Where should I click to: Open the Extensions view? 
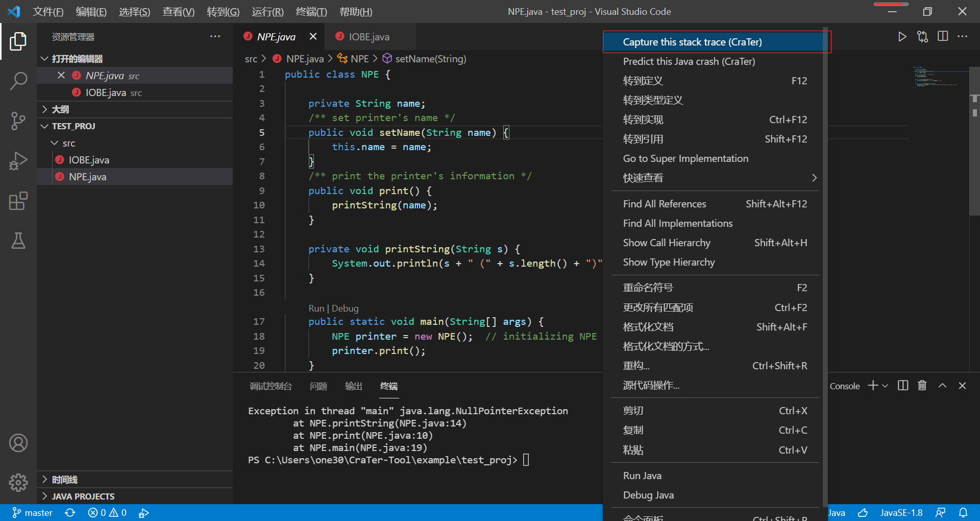(x=18, y=201)
